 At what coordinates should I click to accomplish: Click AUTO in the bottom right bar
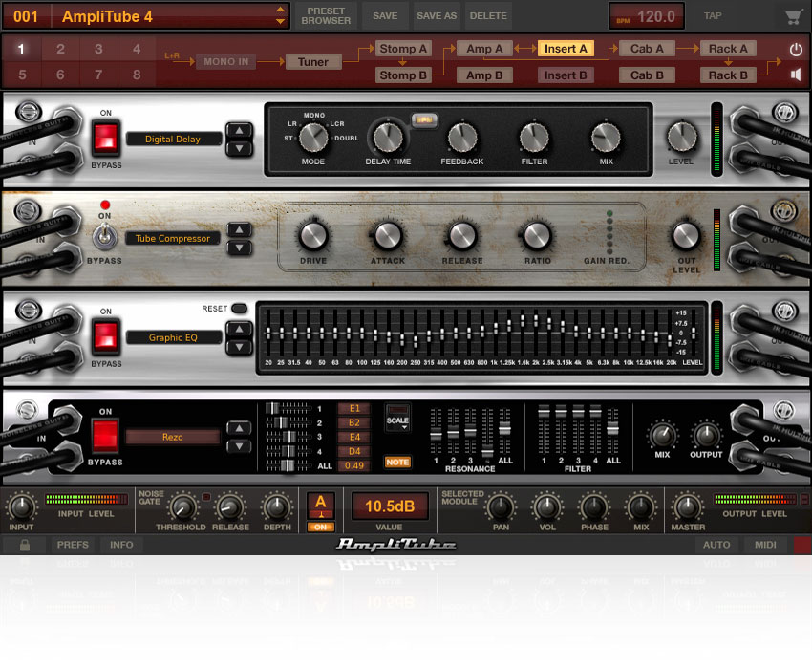716,545
